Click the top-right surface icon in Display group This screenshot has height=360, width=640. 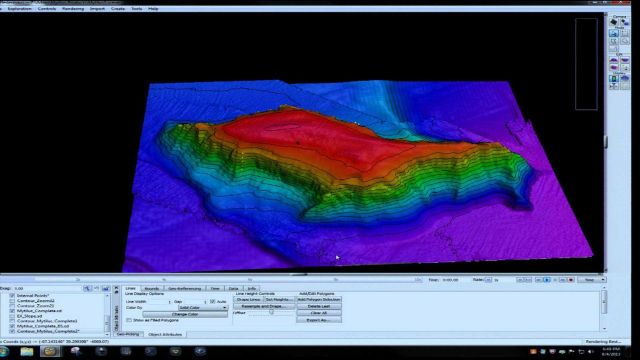click(625, 78)
